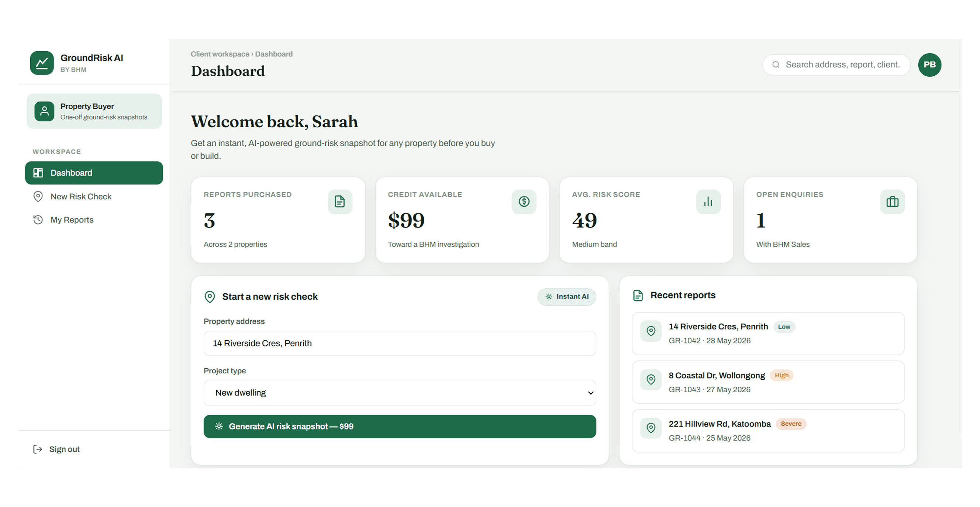Open New Risk Check in sidebar
Screen dimensions: 980x507
point(94,197)
